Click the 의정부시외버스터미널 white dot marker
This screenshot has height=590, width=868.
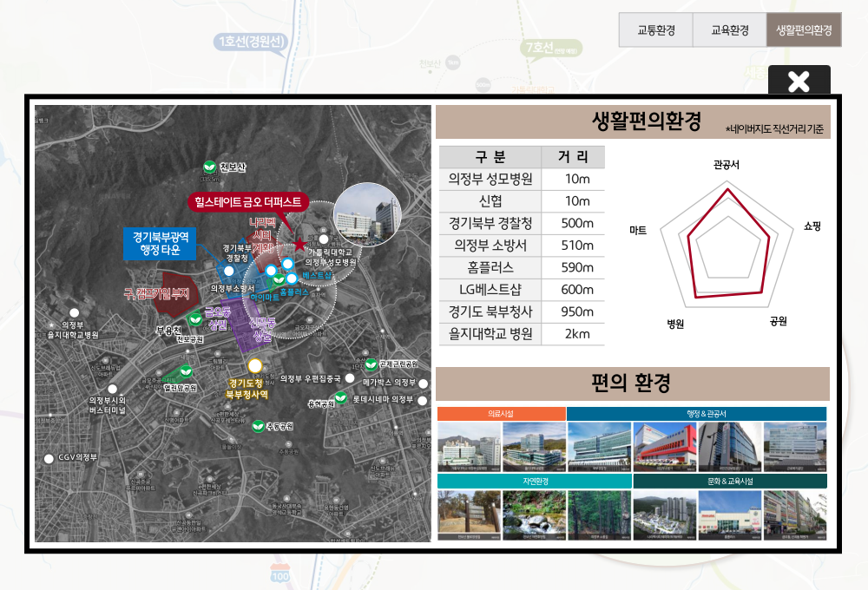point(112,389)
